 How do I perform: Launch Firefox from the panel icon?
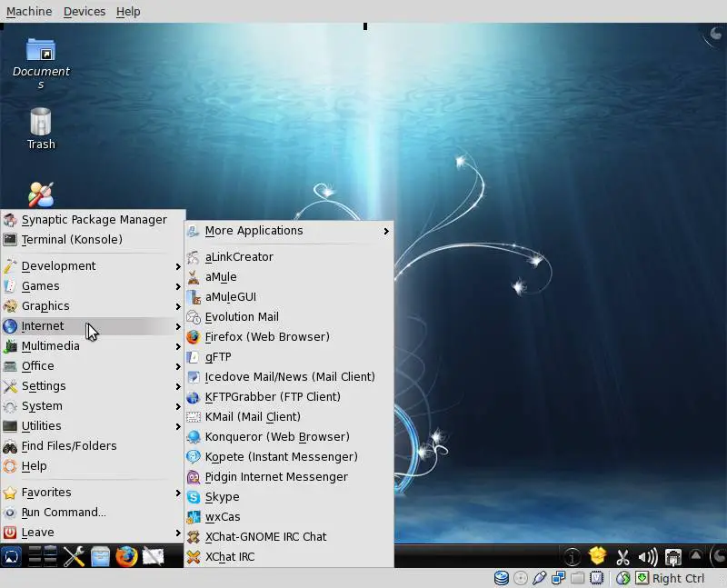pyautogui.click(x=126, y=556)
